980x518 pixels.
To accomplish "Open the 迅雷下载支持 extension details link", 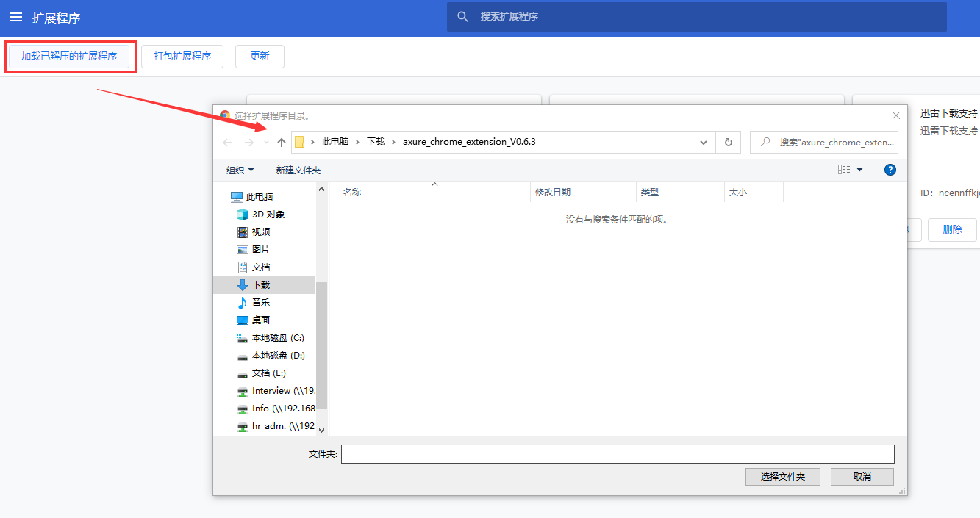I will tap(948, 113).
